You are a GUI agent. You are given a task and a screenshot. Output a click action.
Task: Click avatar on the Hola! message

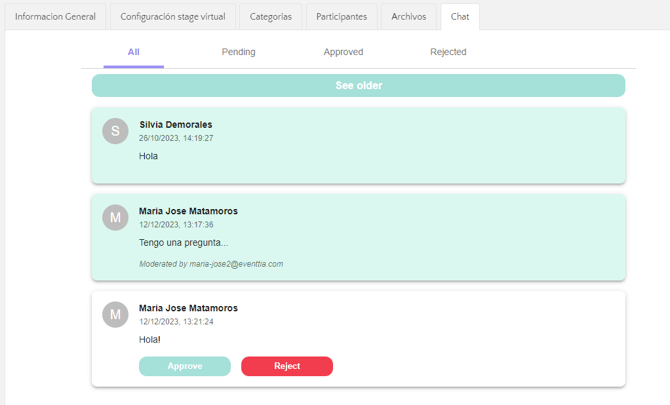pos(115,314)
